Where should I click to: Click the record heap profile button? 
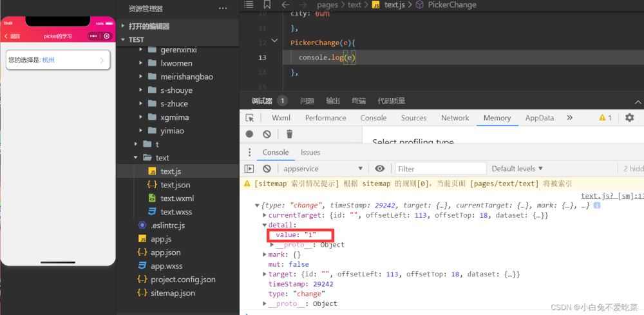click(x=250, y=134)
